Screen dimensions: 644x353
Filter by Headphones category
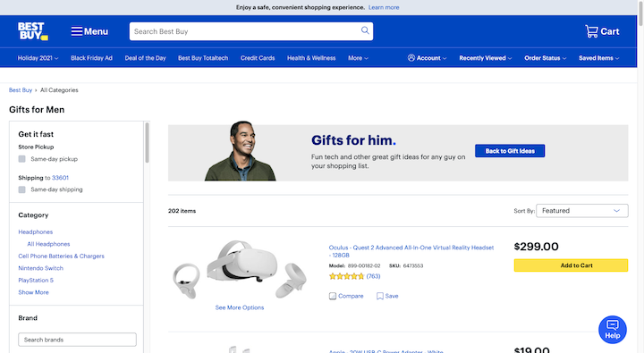click(x=35, y=232)
